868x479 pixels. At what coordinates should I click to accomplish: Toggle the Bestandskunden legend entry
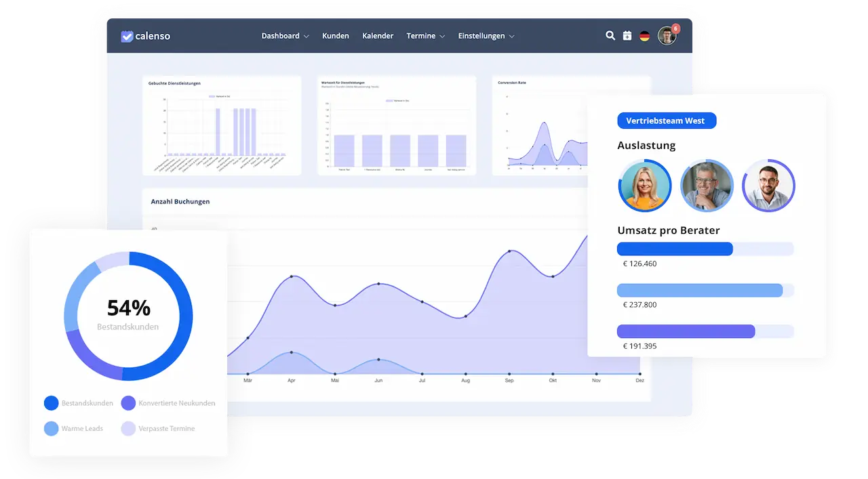[x=79, y=403]
